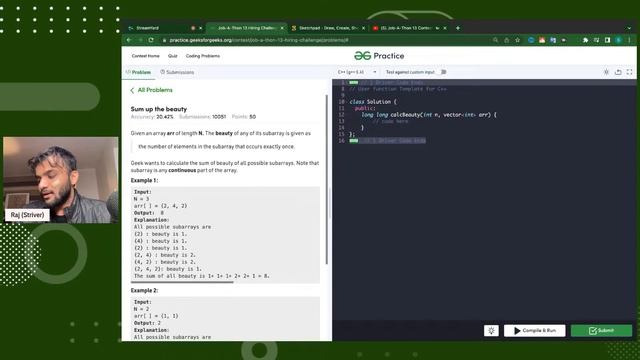Click the class Solution line in editor
The width and height of the screenshot is (640, 360).
coord(373,102)
